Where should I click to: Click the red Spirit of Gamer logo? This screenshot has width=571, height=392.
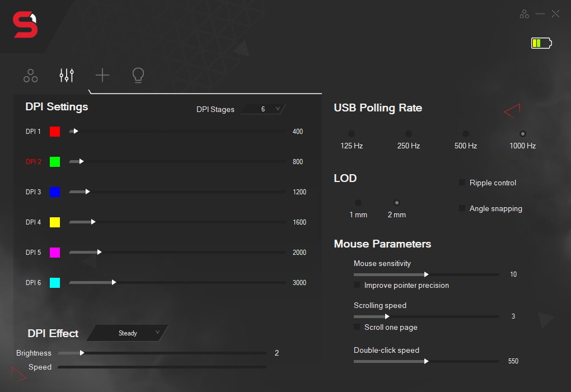(x=26, y=26)
